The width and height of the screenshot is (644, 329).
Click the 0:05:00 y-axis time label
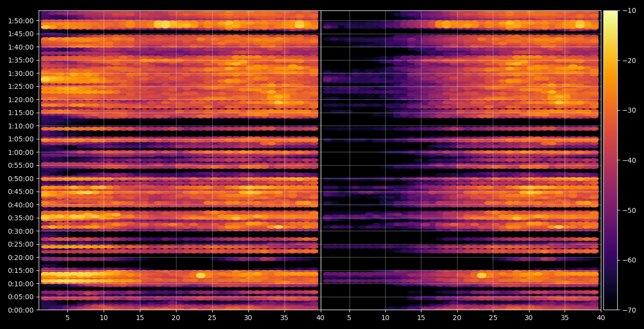coord(21,297)
